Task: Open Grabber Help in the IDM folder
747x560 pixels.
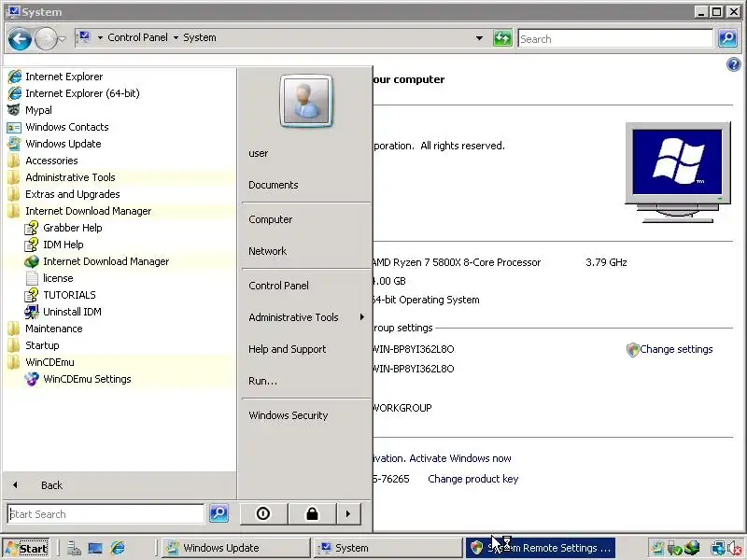Action: (73, 228)
